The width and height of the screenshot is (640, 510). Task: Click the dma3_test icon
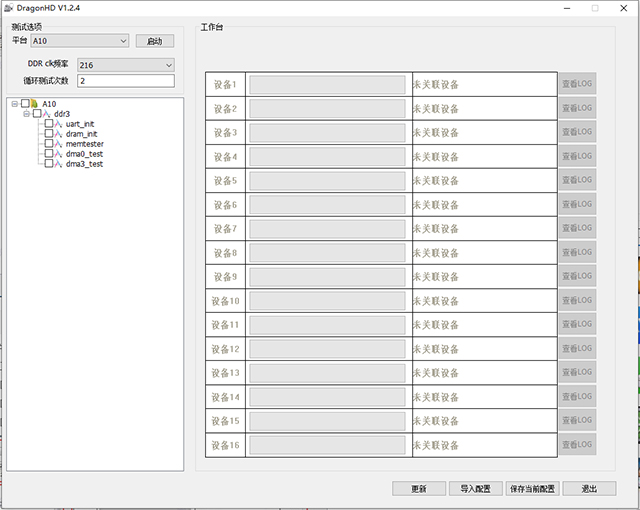[x=58, y=164]
